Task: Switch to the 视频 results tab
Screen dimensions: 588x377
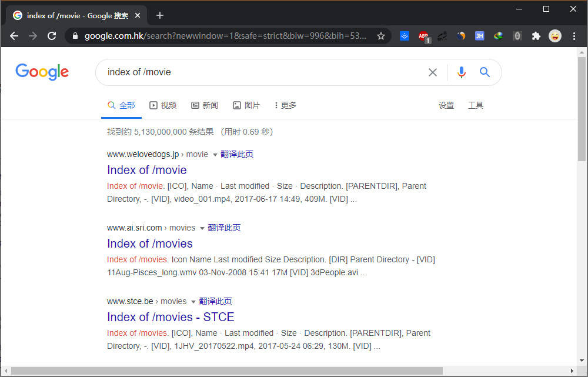Action: pyautogui.click(x=163, y=105)
